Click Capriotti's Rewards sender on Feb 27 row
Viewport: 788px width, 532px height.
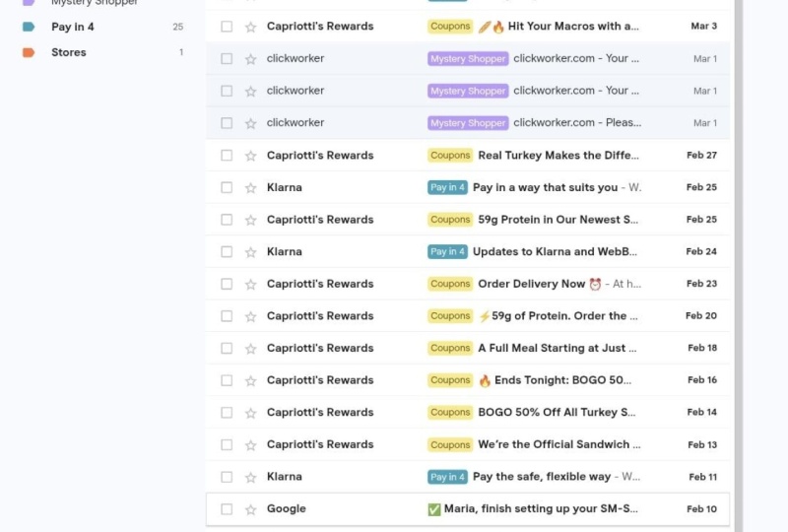(x=320, y=156)
